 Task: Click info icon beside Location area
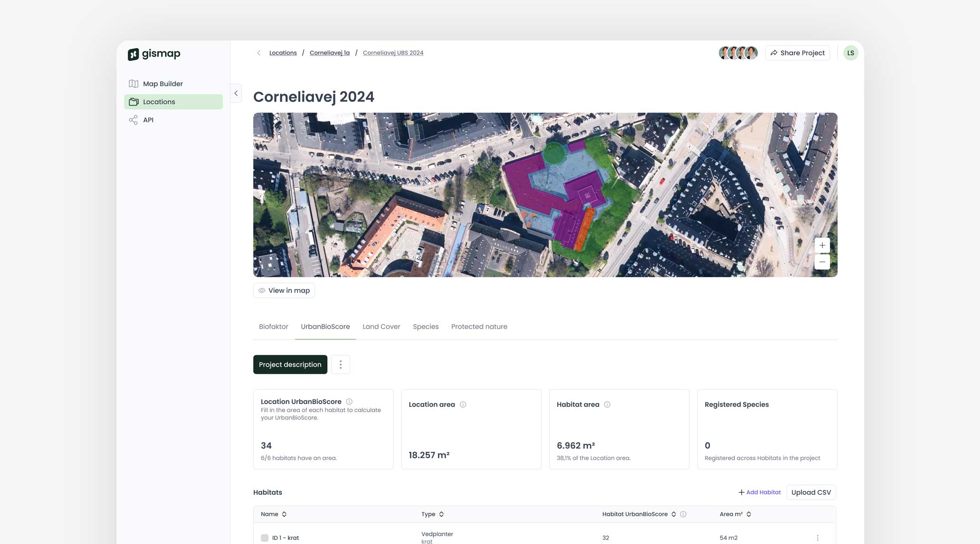(x=463, y=404)
